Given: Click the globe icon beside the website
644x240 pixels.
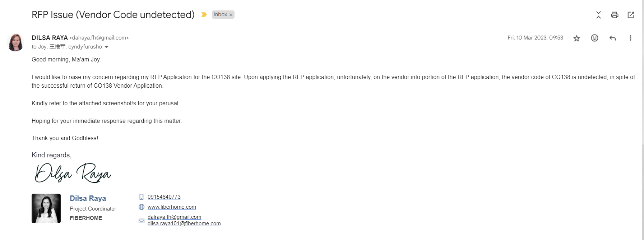Looking at the screenshot, I should coord(142,207).
